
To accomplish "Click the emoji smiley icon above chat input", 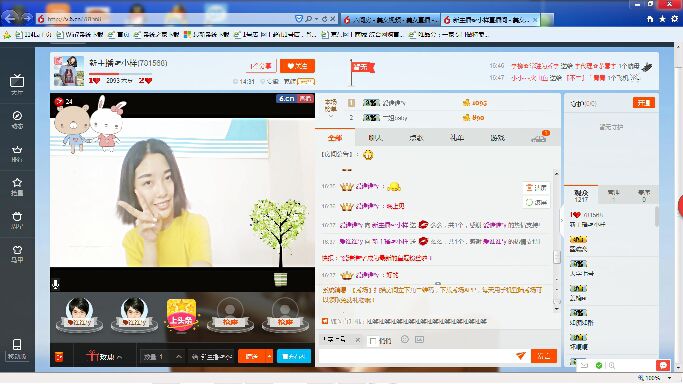I will click(x=405, y=339).
